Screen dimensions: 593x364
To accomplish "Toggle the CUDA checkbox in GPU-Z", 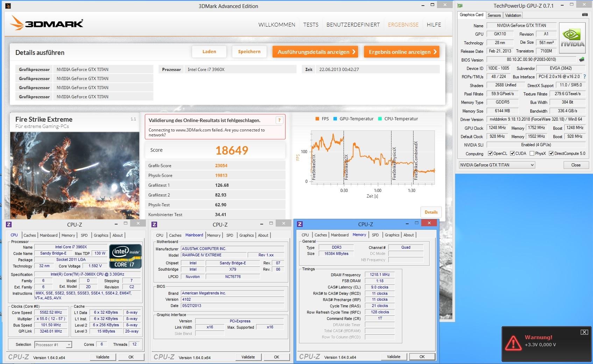I will (x=512, y=154).
